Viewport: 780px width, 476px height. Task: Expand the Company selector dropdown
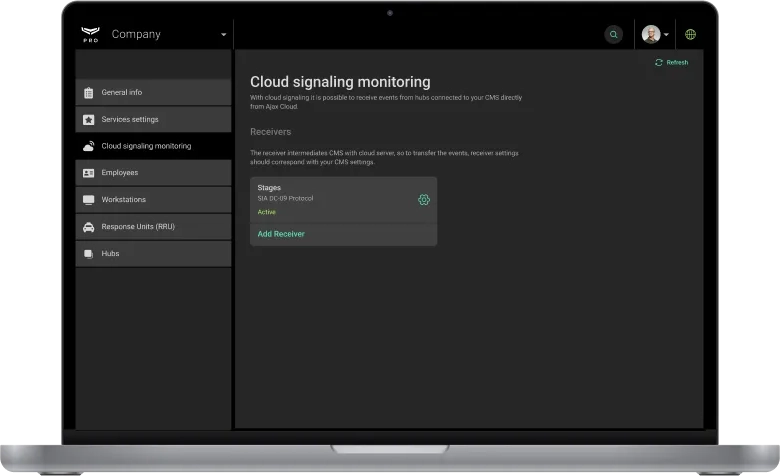[223, 35]
